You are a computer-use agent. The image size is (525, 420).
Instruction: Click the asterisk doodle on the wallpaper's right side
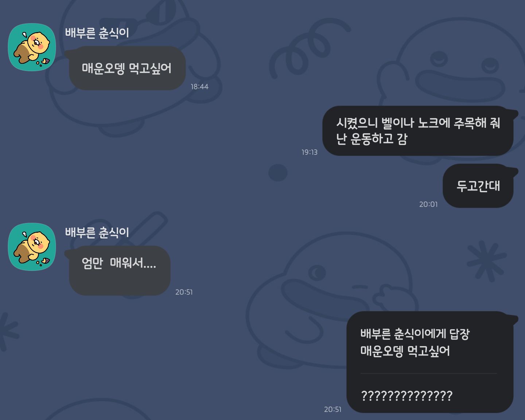[x=487, y=260]
